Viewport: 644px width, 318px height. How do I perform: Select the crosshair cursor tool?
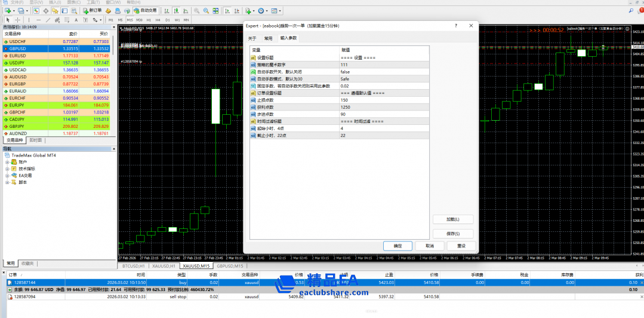[17, 20]
